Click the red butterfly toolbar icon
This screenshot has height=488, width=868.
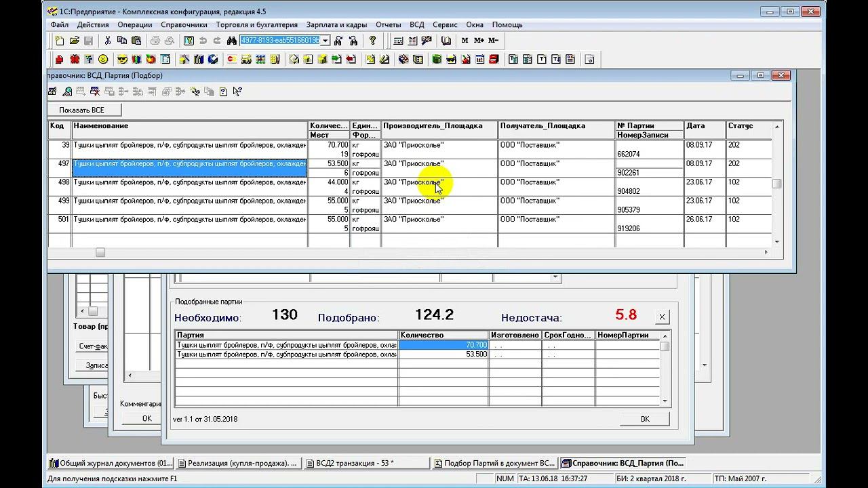75,60
